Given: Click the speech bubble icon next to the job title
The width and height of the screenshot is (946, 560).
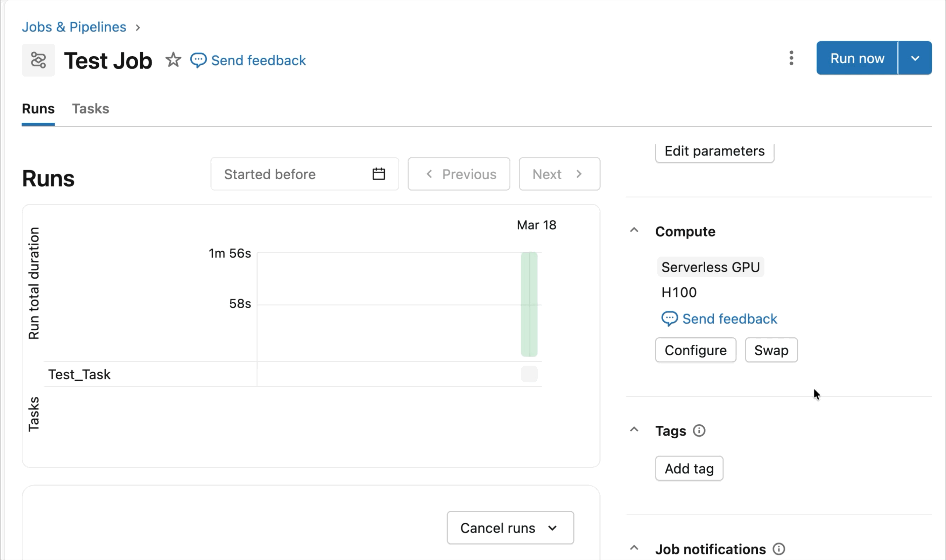Looking at the screenshot, I should (198, 60).
